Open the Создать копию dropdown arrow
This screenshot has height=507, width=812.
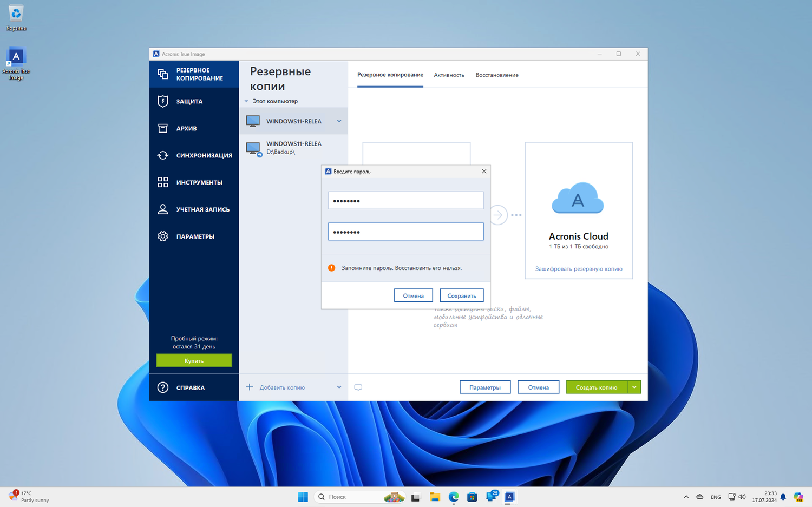634,387
